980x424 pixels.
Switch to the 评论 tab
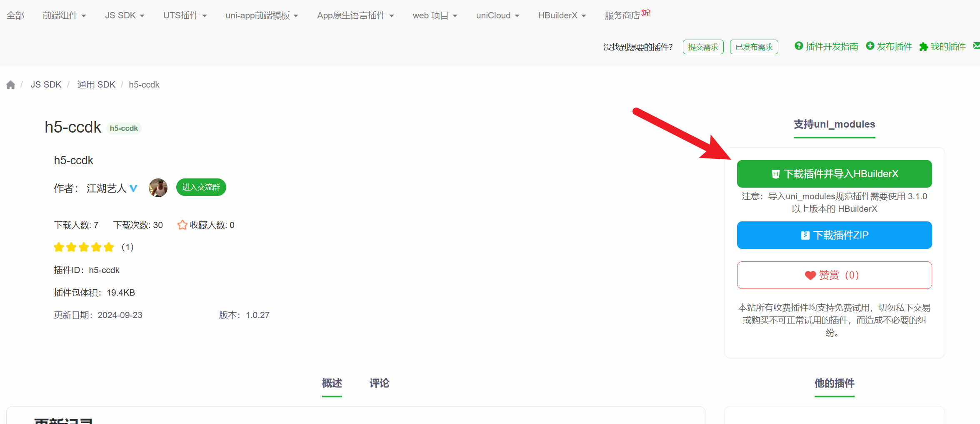(379, 383)
